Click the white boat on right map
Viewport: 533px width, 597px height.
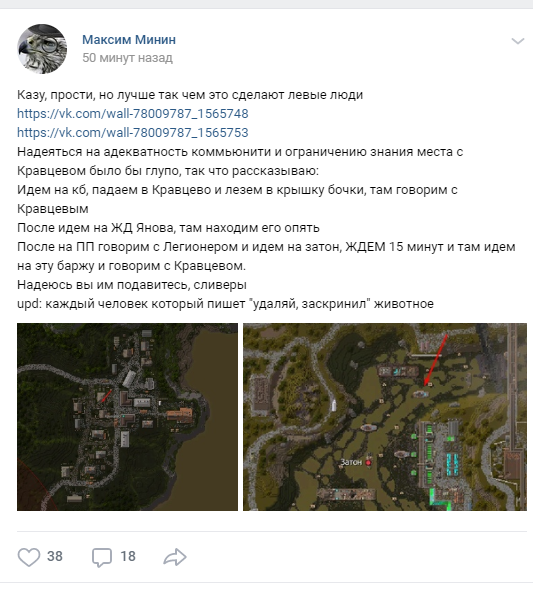tap(334, 404)
